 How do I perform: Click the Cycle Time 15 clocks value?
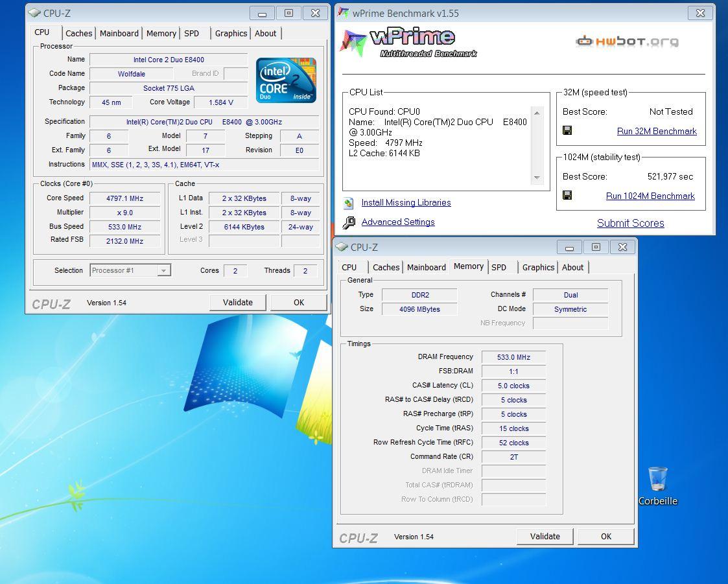(x=513, y=428)
